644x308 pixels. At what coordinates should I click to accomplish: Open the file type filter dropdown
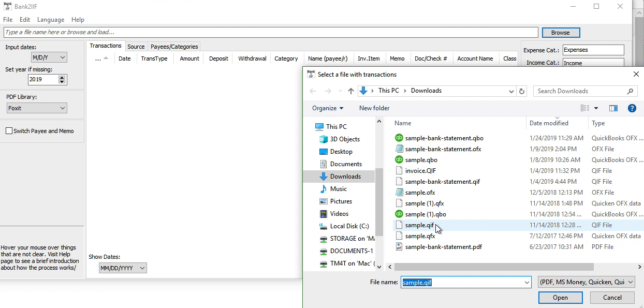[x=587, y=282]
